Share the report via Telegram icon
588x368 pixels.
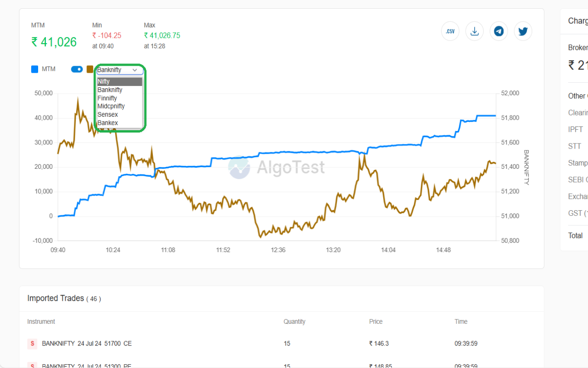coord(499,31)
